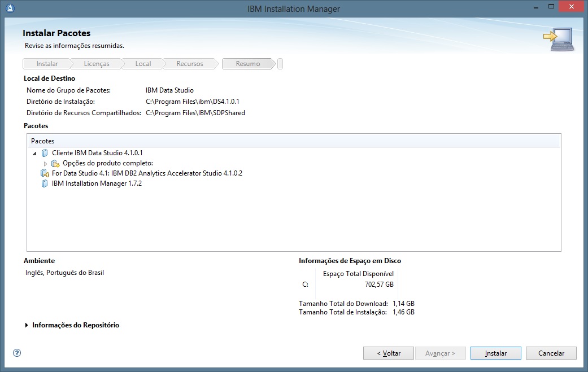Click the package icon beside IBM Installation Manager 1.7.2
The height and width of the screenshot is (372, 588).
(45, 183)
